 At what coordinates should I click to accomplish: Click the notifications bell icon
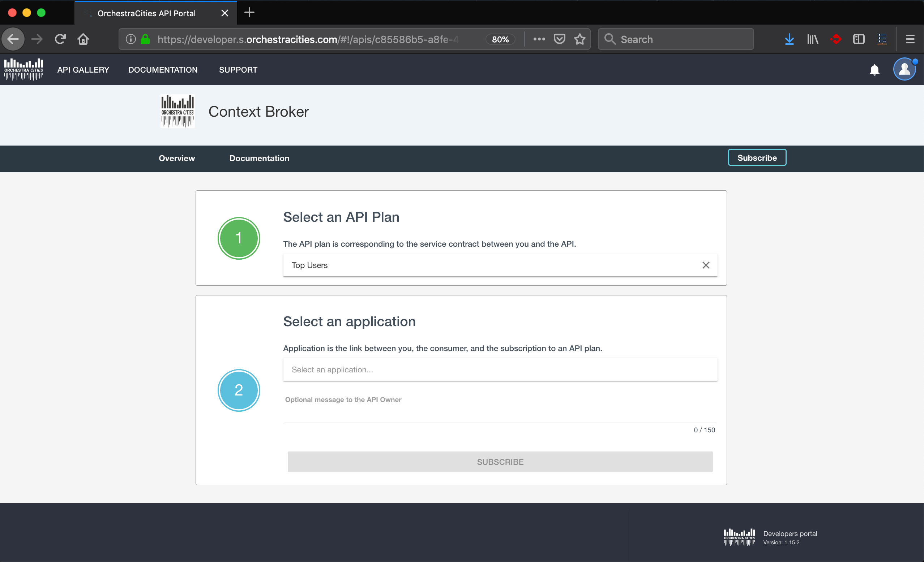(x=874, y=70)
